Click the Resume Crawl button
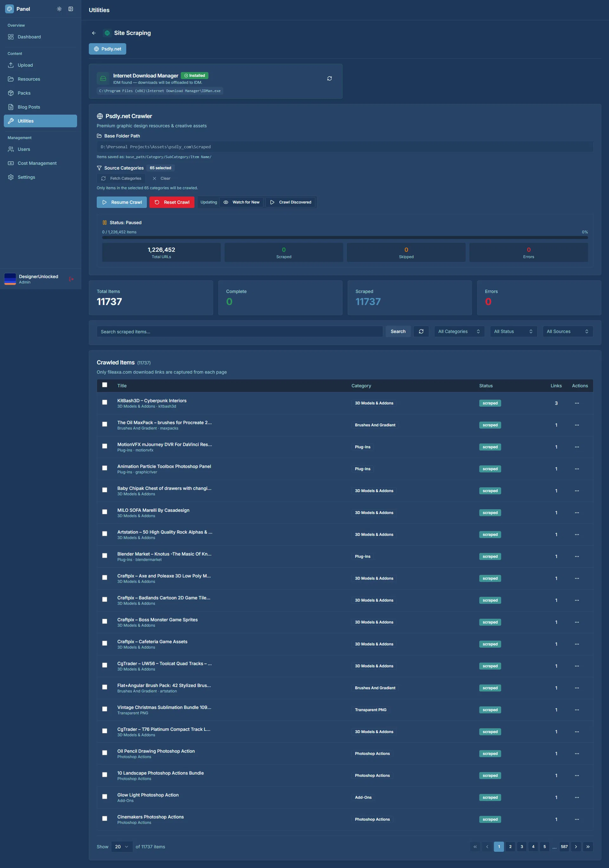 121,202
